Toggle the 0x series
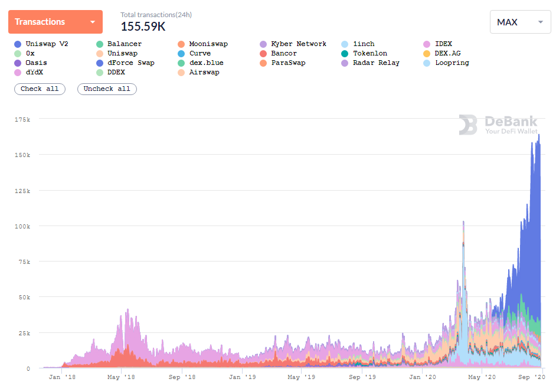Image resolution: width=556 pixels, height=392 pixels. (x=24, y=54)
